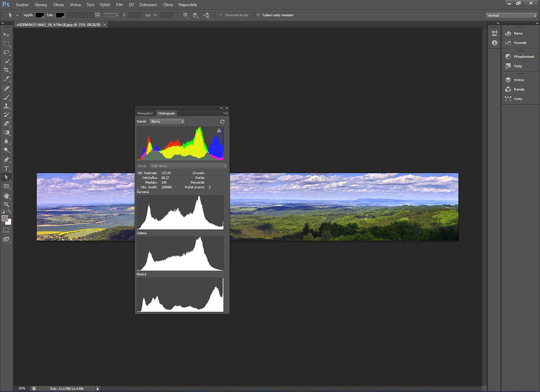Viewport: 540px width, 392px height.
Task: Select the Clone Stamp tool
Action: (6, 106)
